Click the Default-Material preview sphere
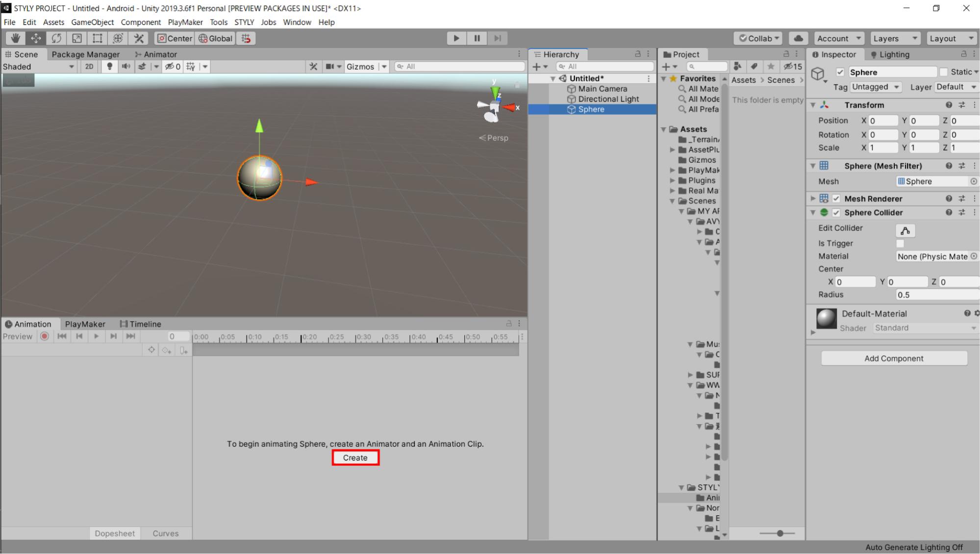Image resolution: width=980 pixels, height=554 pixels. point(827,319)
